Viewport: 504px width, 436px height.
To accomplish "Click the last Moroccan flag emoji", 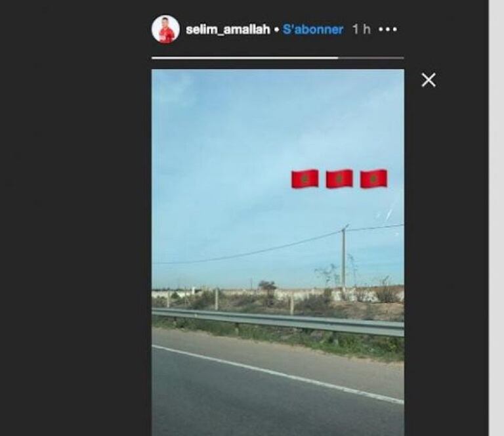I will pyautogui.click(x=373, y=179).
